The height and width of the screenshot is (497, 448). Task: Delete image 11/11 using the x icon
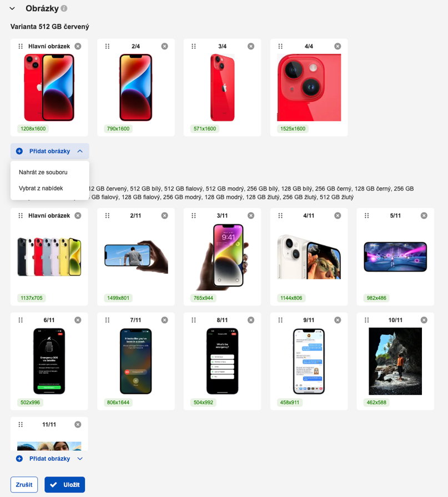click(78, 424)
